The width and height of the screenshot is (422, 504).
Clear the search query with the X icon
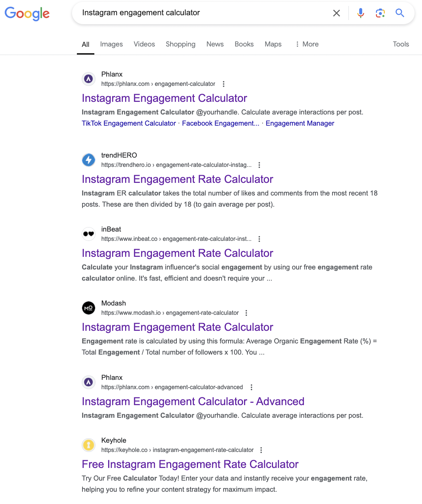click(336, 13)
